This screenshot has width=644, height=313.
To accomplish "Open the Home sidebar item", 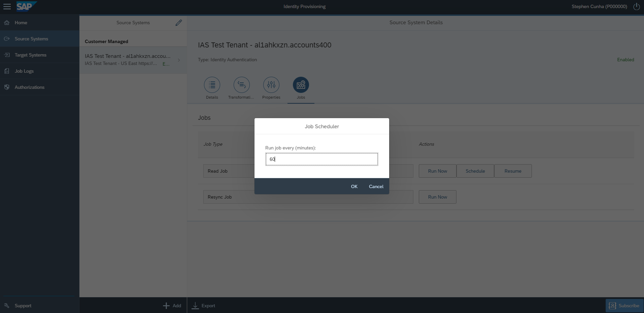I will 40,23.
